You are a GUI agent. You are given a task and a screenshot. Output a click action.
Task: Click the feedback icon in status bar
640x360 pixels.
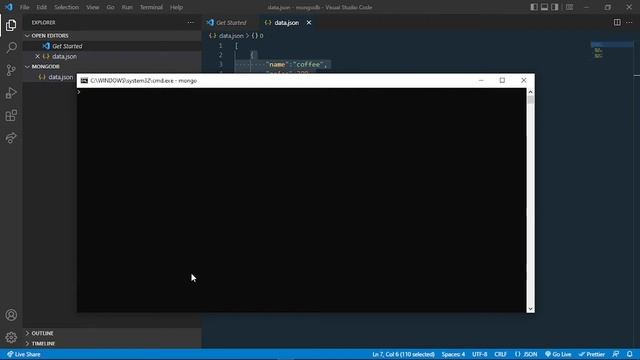[x=616, y=354]
